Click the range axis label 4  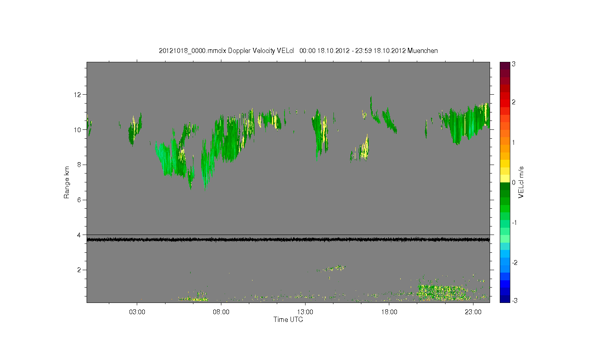[x=79, y=235]
